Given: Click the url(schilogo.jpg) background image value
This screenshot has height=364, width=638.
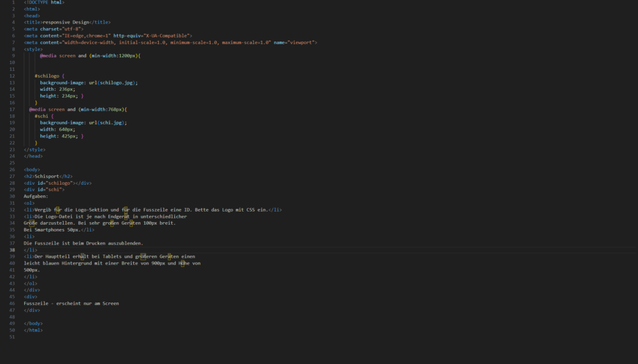Looking at the screenshot, I should [113, 83].
